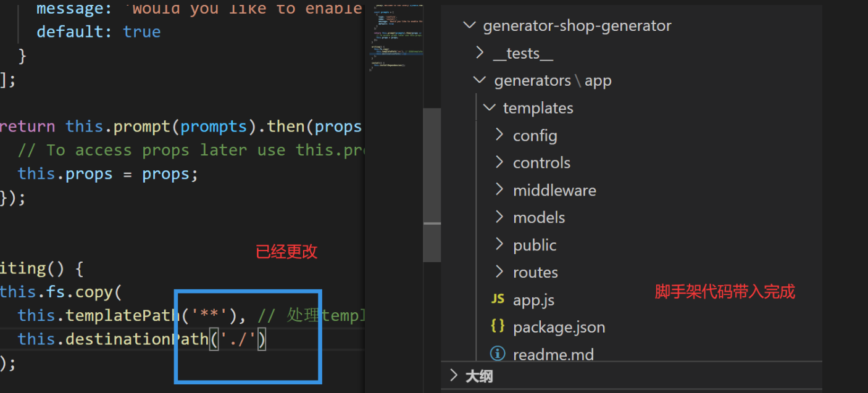Click the package.json braces icon
868x393 pixels.
[x=498, y=326]
